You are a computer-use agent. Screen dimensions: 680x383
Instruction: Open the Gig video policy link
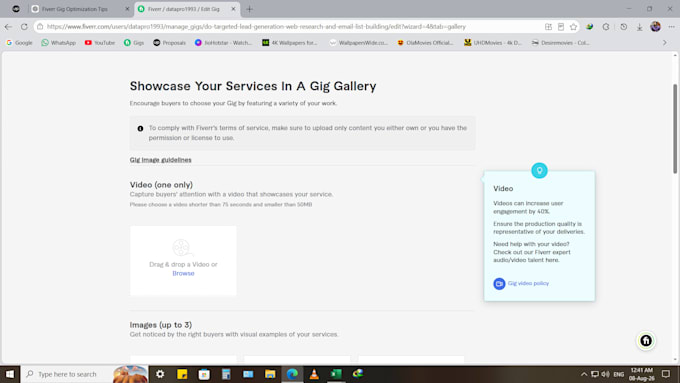528,283
